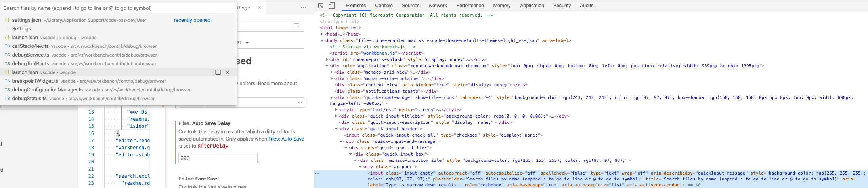Image resolution: width=868 pixels, height=188 pixels.
Task: Click the inspect element picker icon in DevTools
Action: [x=321, y=6]
